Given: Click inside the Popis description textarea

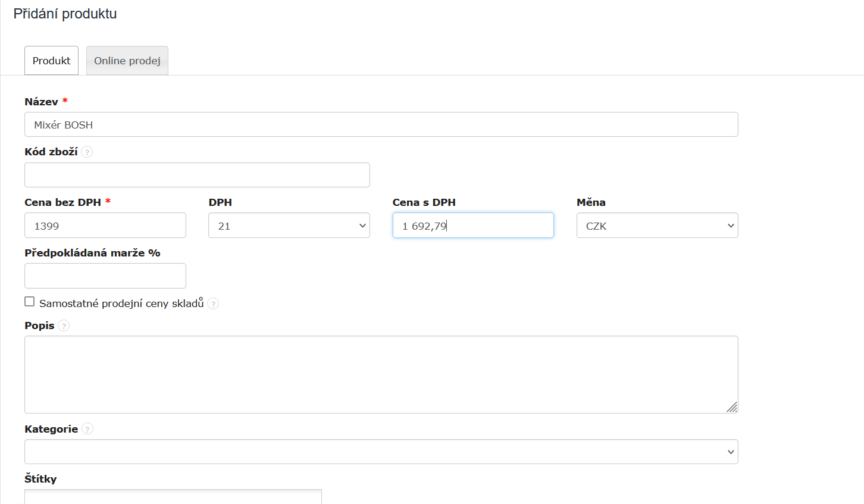Looking at the screenshot, I should tap(381, 374).
